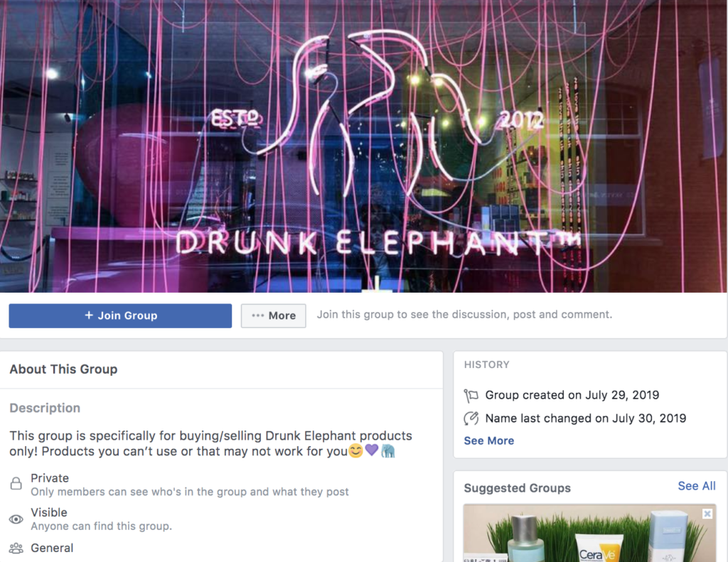Open the Drunk Elephant neon cover photo
Screen dimensions: 728x562
tap(364, 146)
